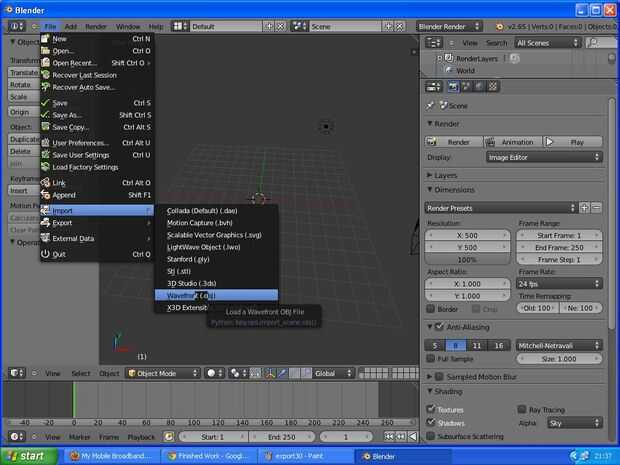Click the viewport shading sphere icon

pyautogui.click(x=215, y=373)
